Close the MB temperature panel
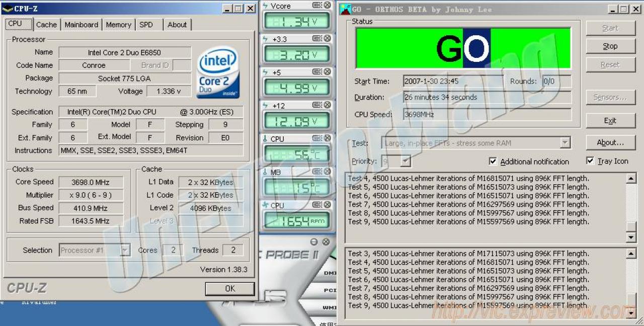644x326 pixels. [328, 172]
